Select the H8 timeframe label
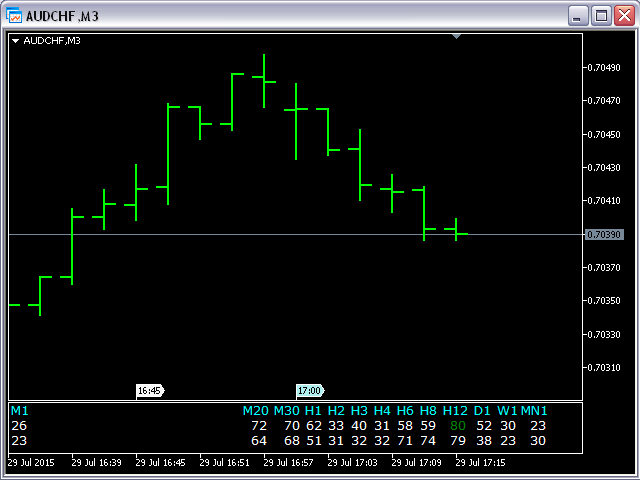The image size is (640, 480). (x=428, y=411)
